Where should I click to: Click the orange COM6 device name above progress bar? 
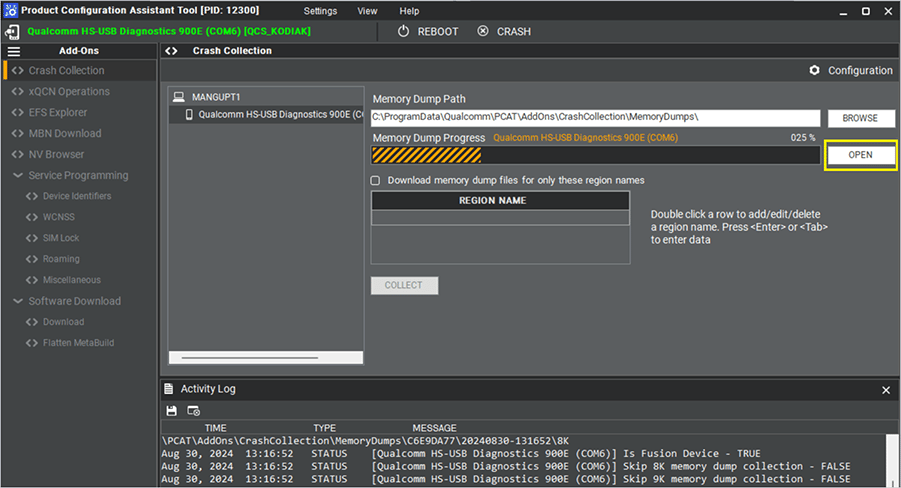(x=586, y=137)
